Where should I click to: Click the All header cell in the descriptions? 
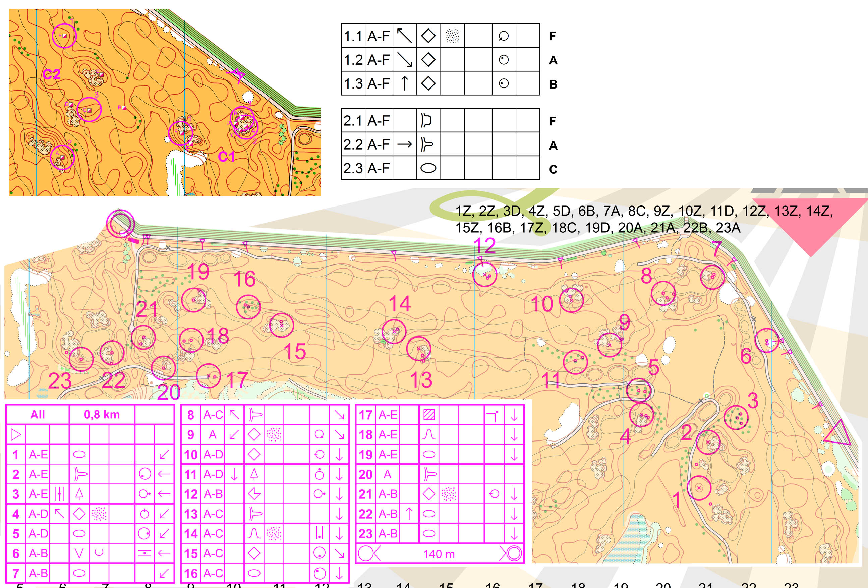pyautogui.click(x=37, y=415)
